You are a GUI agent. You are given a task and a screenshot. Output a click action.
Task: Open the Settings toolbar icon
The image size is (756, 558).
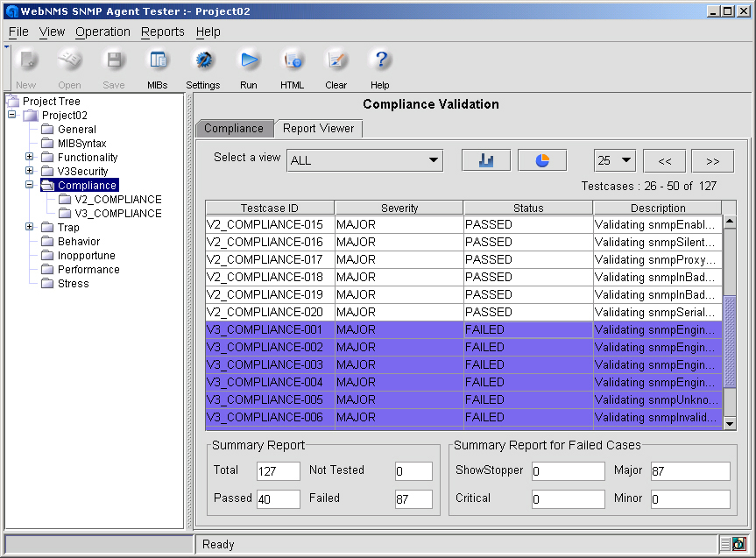(203, 60)
